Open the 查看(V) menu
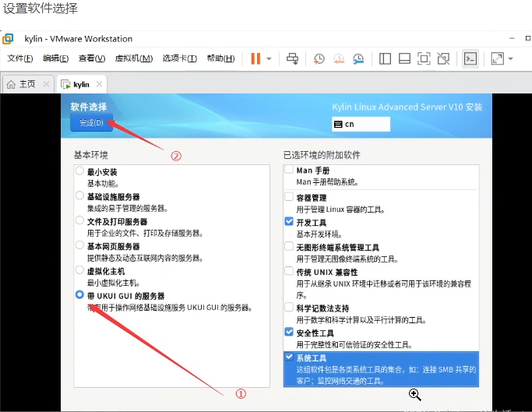 pos(92,58)
